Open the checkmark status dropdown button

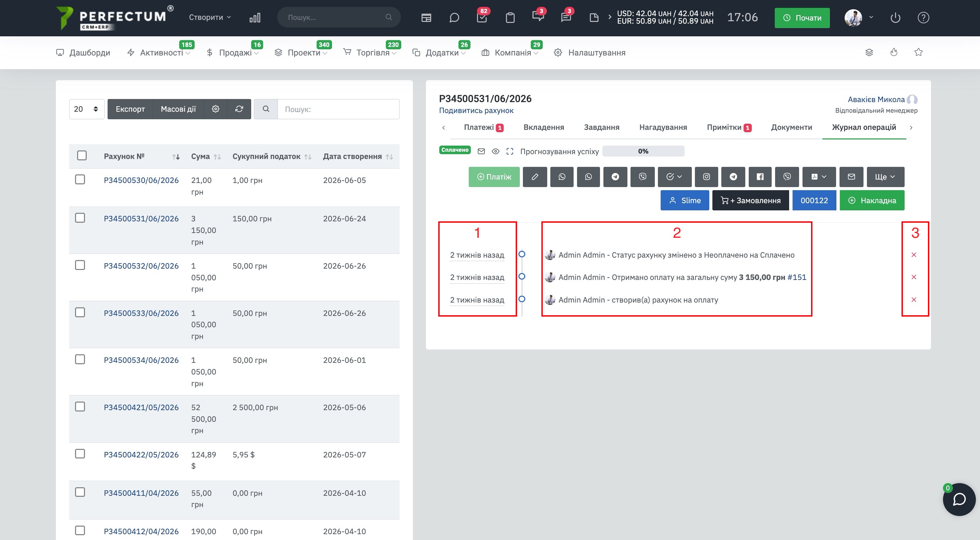tap(674, 177)
